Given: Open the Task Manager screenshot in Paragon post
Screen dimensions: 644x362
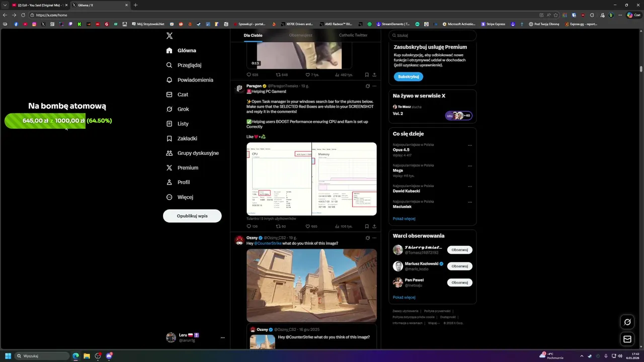Looking at the screenshot, I should click(311, 179).
